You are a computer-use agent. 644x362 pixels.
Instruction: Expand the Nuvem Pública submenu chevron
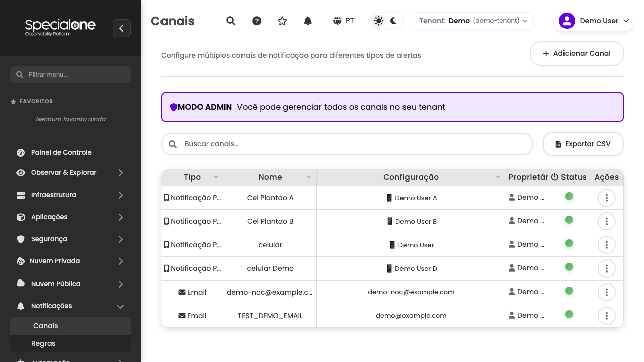point(121,284)
